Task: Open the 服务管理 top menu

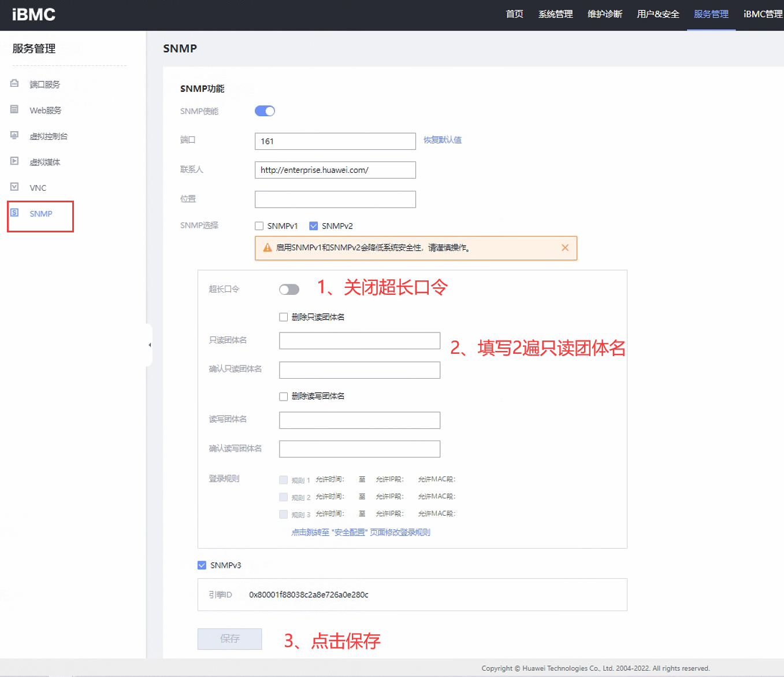Action: coord(711,14)
